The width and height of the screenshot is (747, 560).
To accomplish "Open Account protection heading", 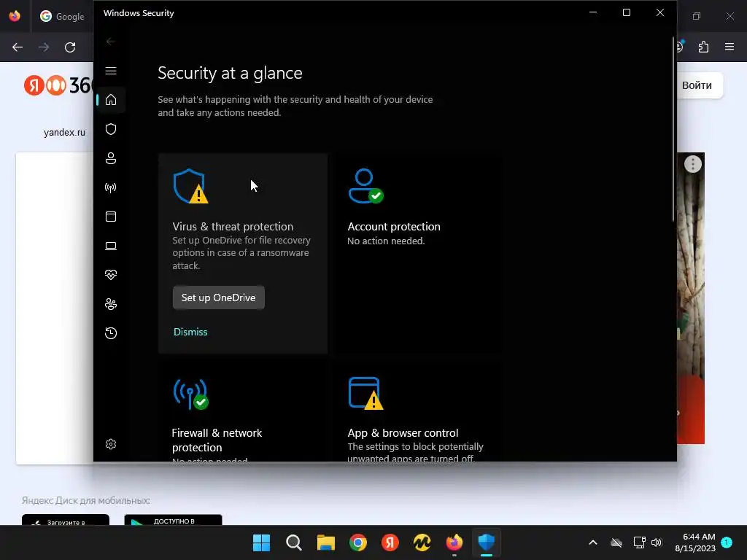I will 393,227.
